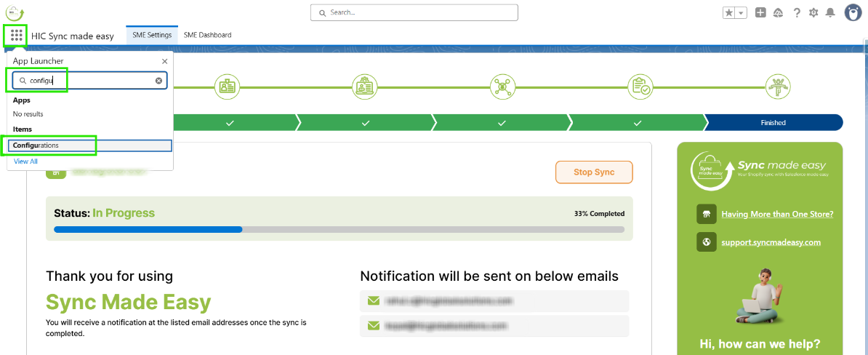Open the Help question mark icon

tap(797, 12)
